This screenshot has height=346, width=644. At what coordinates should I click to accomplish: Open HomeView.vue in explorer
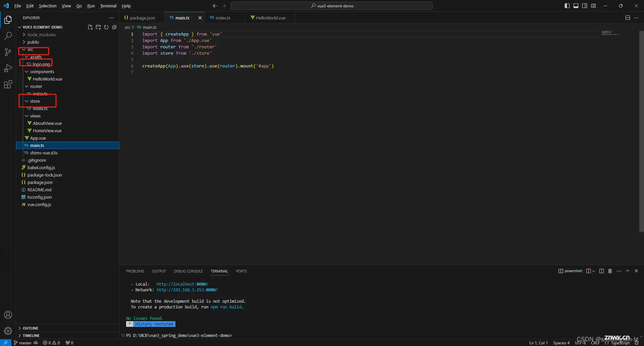[47, 131]
